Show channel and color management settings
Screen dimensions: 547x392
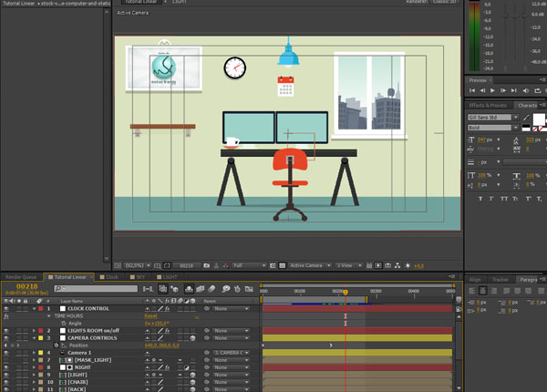click(x=226, y=266)
